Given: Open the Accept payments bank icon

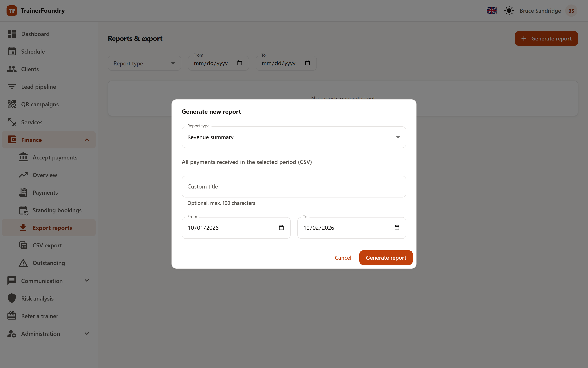Looking at the screenshot, I should click(23, 157).
